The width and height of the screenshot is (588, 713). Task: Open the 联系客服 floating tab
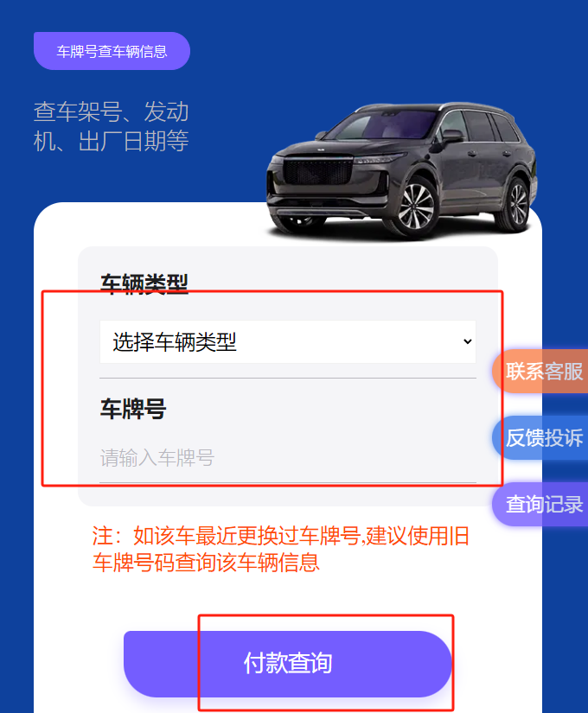540,371
